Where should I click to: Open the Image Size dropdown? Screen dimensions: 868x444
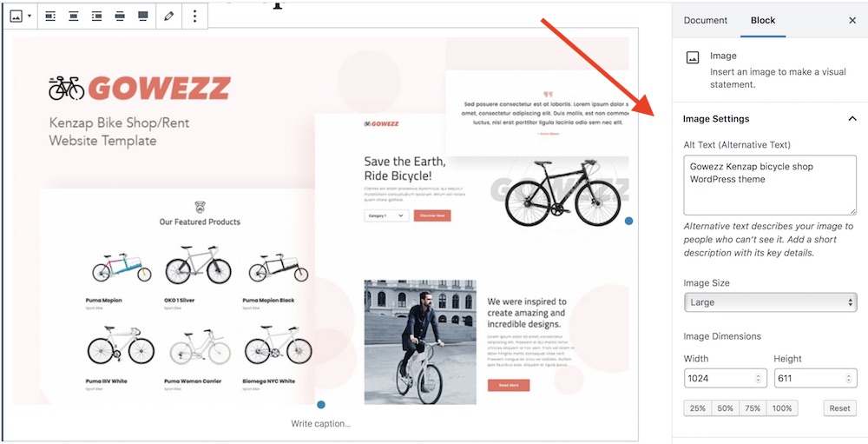770,302
